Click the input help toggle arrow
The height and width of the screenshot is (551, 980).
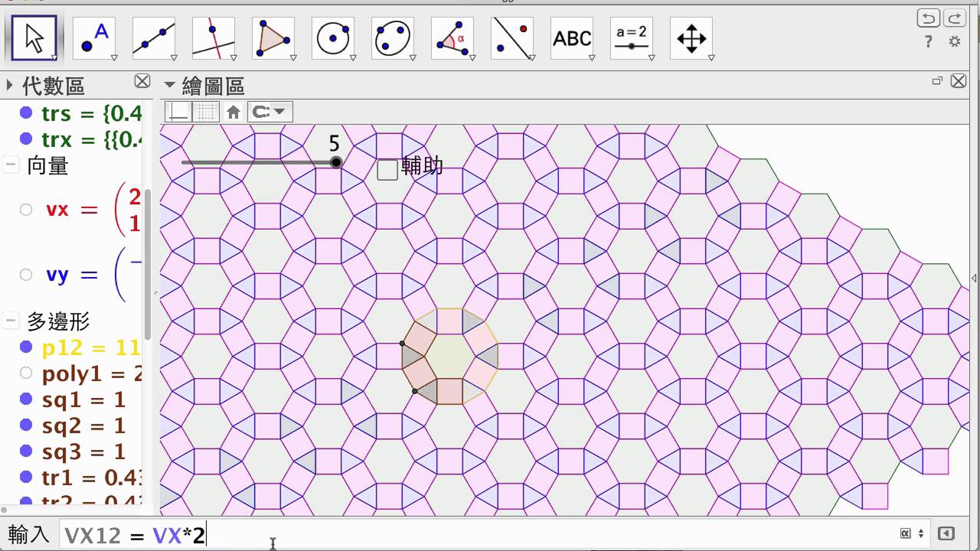pos(946,533)
